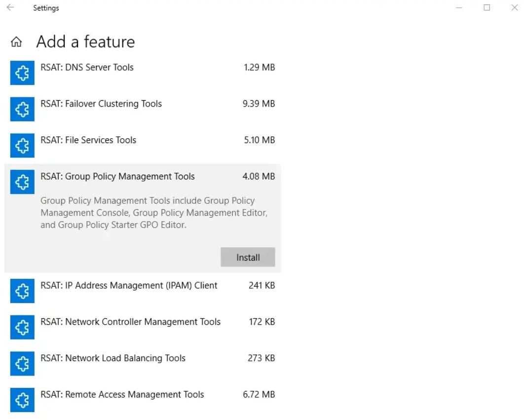Select the Add a feature heading
The height and width of the screenshot is (420, 524).
pos(85,42)
